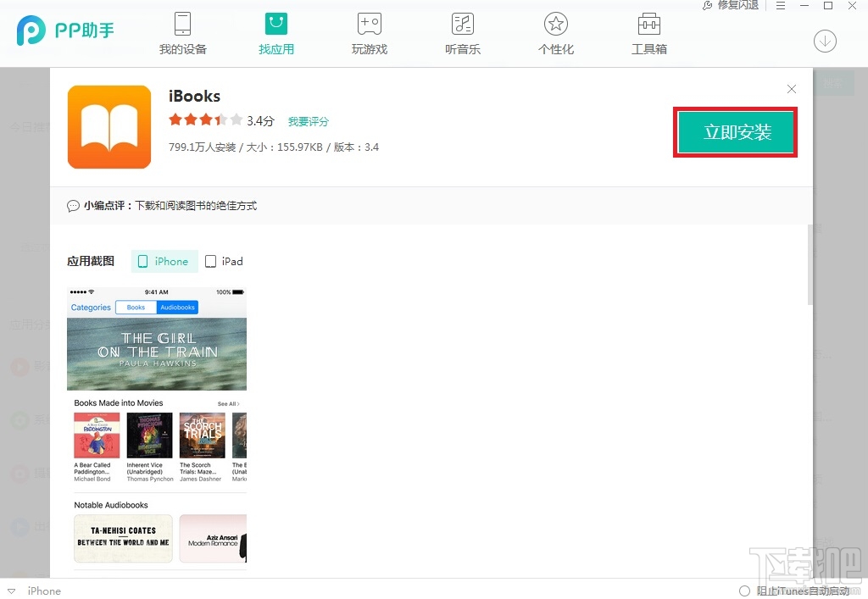Open the hamburger menu near window controls

780,6
